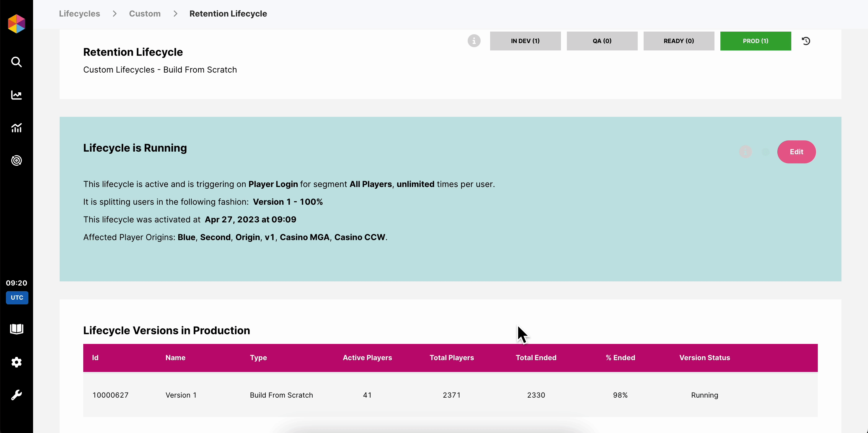Select the READY (0) stage tab
868x433 pixels.
coord(679,41)
